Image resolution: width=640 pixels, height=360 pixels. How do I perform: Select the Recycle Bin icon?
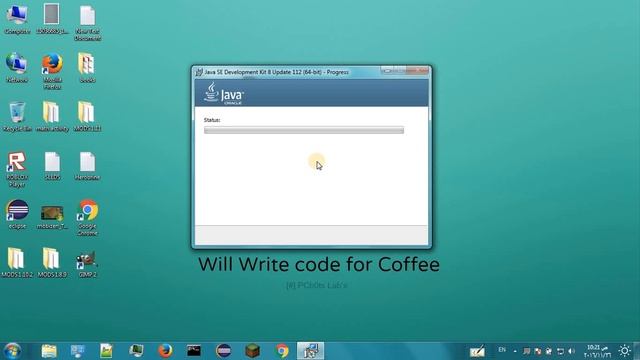[x=17, y=116]
